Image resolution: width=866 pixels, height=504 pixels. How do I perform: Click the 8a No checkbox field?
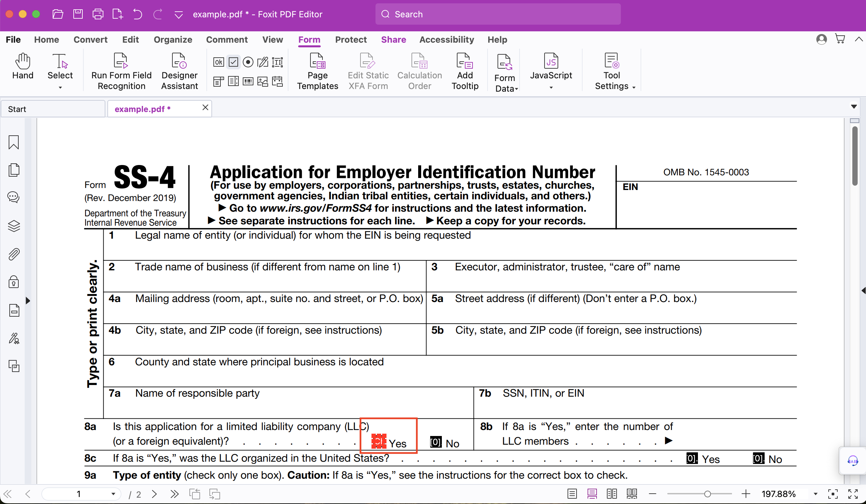[x=436, y=442]
